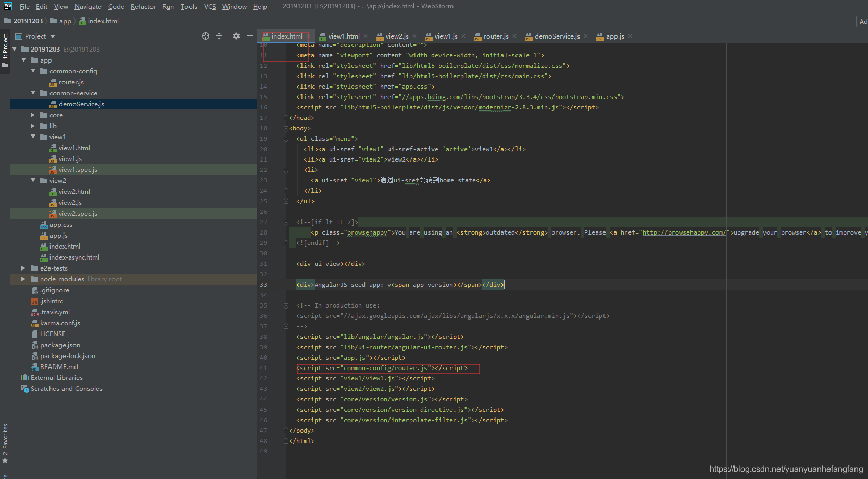Close the view1.html editor tab
This screenshot has height=479, width=868.
pos(366,36)
